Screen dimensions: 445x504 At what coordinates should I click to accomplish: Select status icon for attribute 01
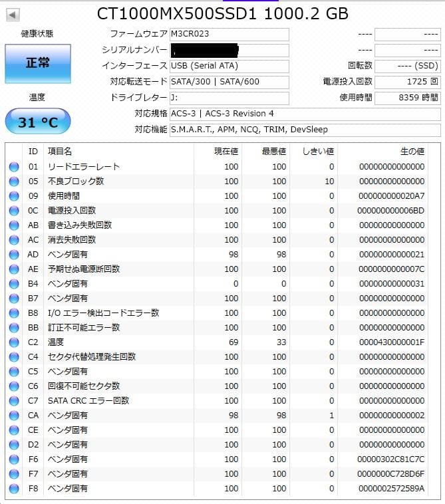point(14,167)
